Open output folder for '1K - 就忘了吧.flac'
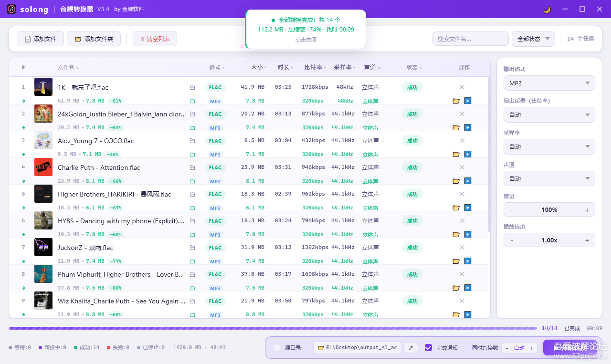The image size is (611, 364). pyautogui.click(x=456, y=101)
